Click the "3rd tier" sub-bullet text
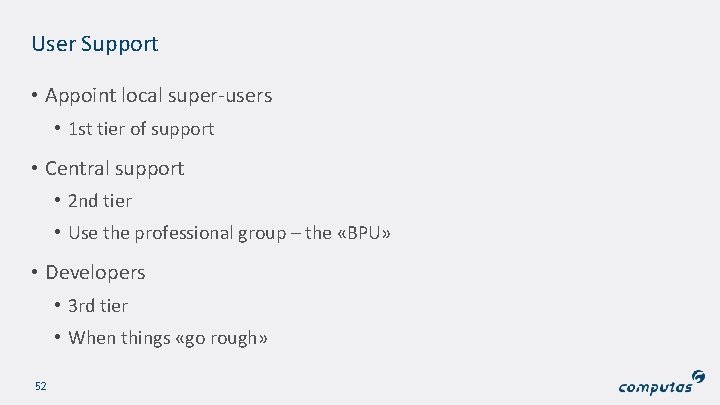 tap(98, 305)
